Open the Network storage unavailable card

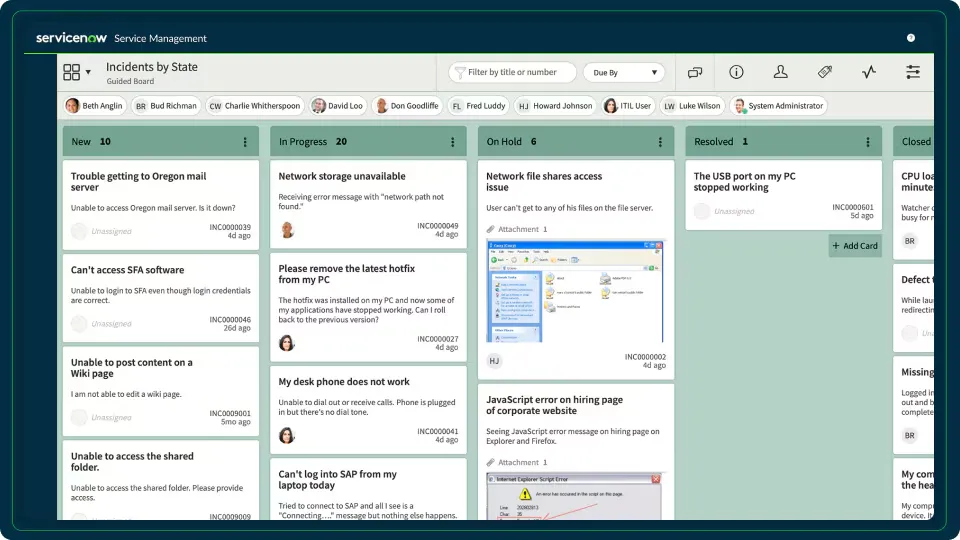342,176
